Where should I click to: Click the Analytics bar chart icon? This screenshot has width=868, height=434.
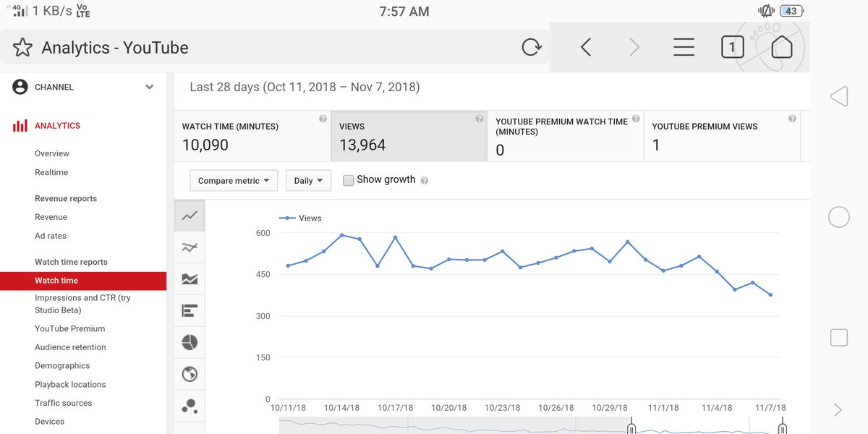point(20,126)
